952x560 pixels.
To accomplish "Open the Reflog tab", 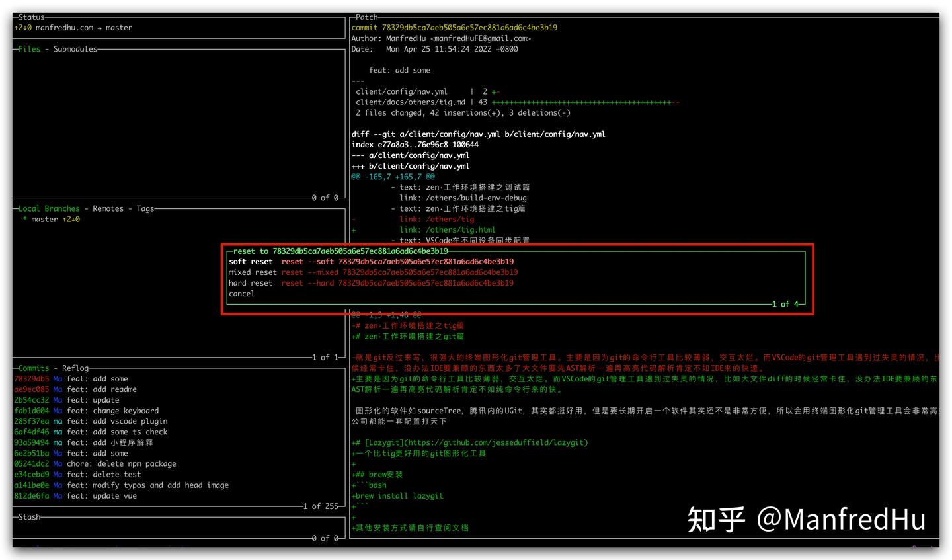I will pyautogui.click(x=75, y=368).
